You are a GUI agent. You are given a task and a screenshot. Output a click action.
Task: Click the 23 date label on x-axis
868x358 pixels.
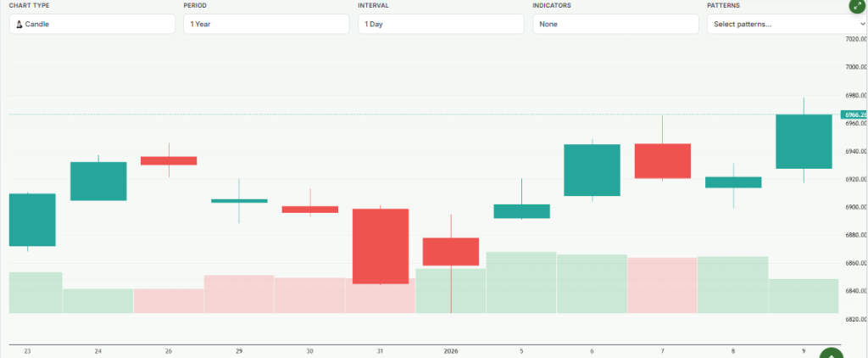[28, 350]
